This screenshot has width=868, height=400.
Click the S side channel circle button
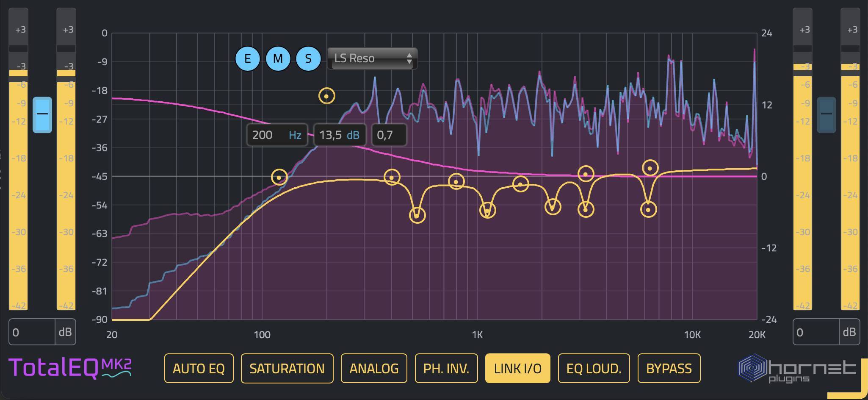pyautogui.click(x=308, y=58)
